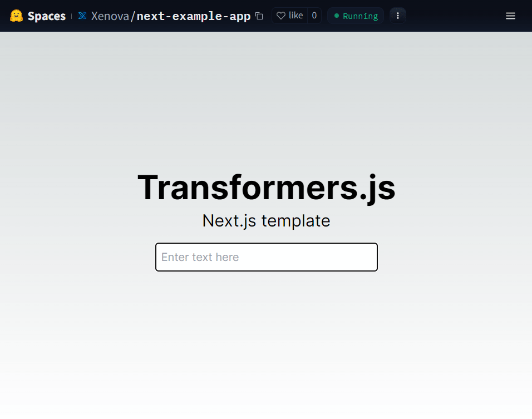532x419 pixels.
Task: Focus the Enter text here input field
Action: click(x=266, y=257)
